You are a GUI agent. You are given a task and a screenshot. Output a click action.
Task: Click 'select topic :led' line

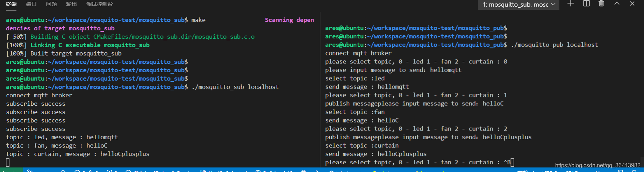click(355, 78)
